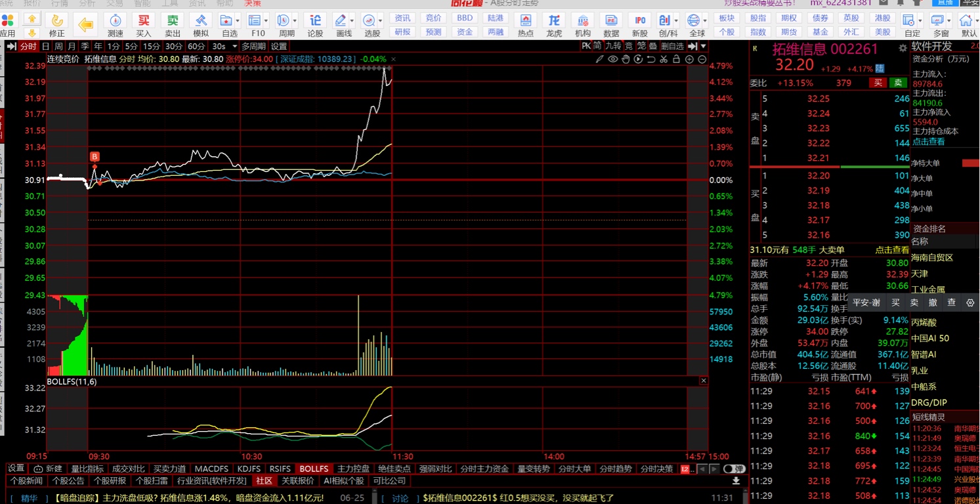980x504 pixels.
Task: Open the 数据 data icon
Action: pyautogui.click(x=611, y=24)
